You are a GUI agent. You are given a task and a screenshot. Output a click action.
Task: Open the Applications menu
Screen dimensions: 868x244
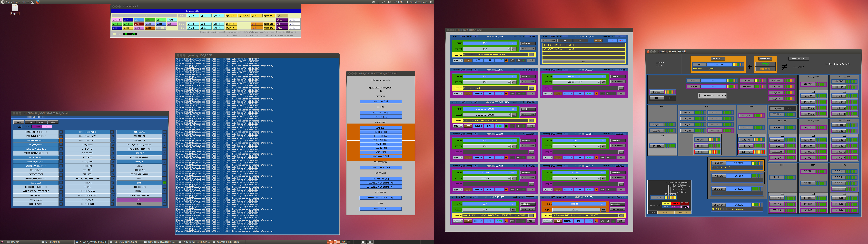point(13,2)
